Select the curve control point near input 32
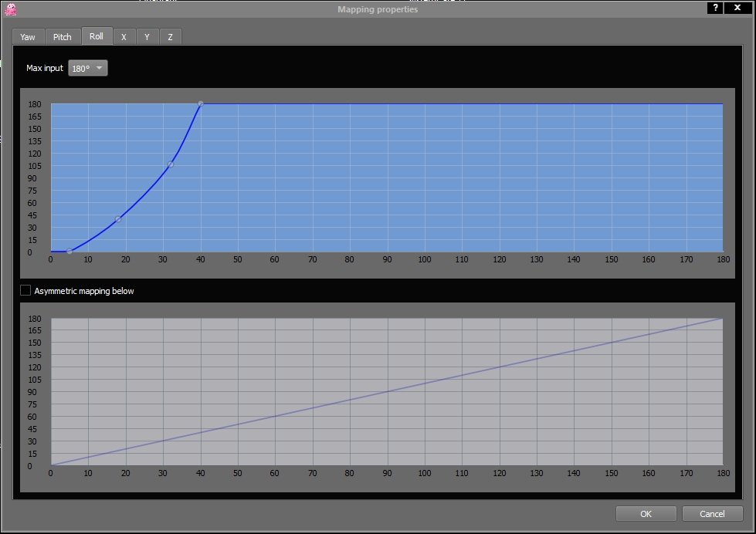This screenshot has height=534, width=756. (x=171, y=164)
